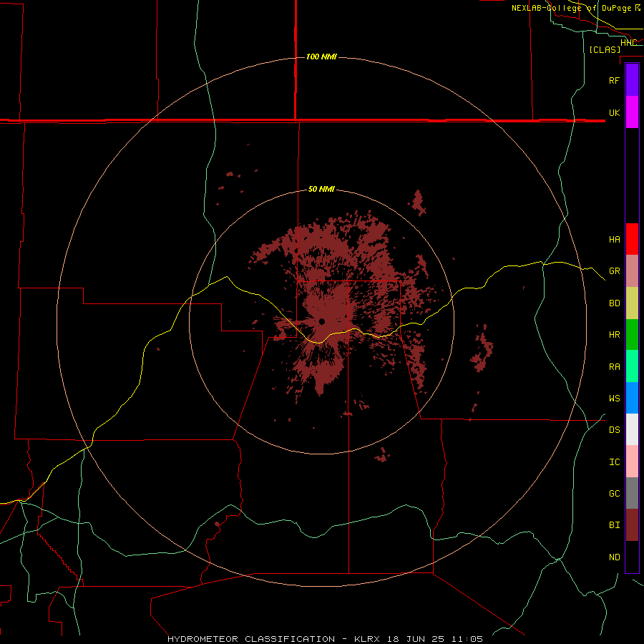Click the NEXLAB-College of DuPage text
The image size is (644, 644).
(571, 8)
